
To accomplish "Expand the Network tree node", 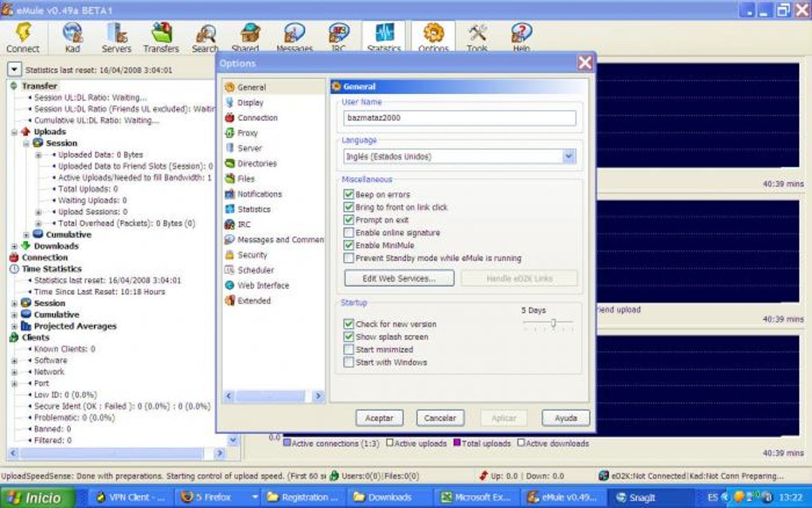I will click(x=14, y=372).
